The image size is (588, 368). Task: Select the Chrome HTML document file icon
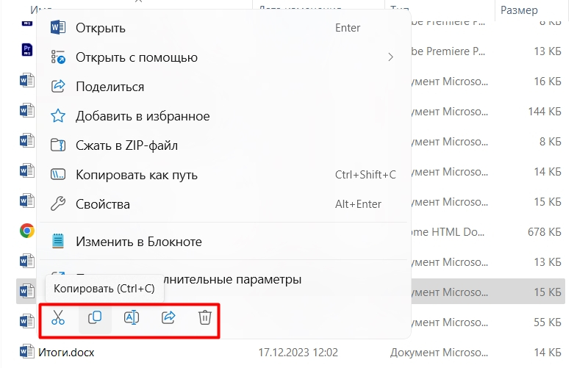(26, 231)
